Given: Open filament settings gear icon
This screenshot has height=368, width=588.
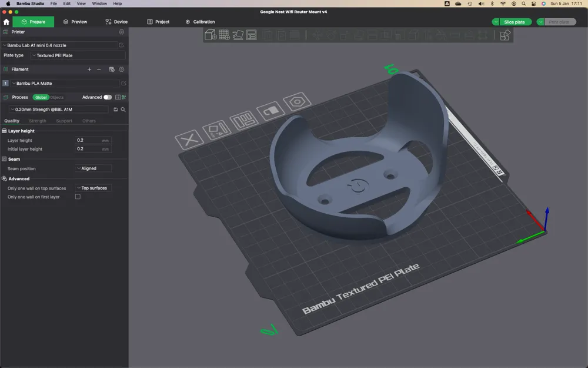Looking at the screenshot, I should pyautogui.click(x=122, y=69).
